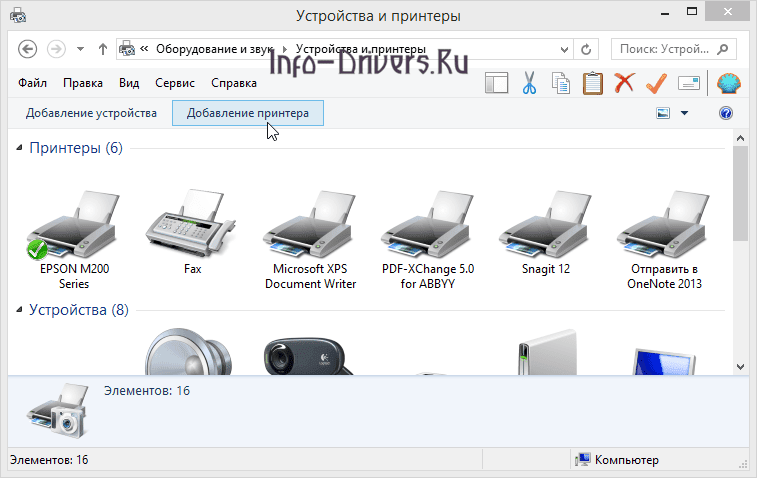
Task: Select PDF-XChange 5.0 for ABBYY printer
Action: 428,240
